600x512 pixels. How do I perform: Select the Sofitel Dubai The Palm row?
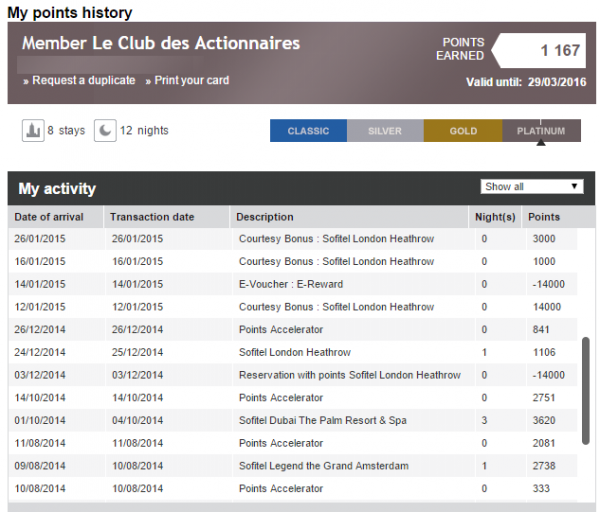tap(322, 421)
